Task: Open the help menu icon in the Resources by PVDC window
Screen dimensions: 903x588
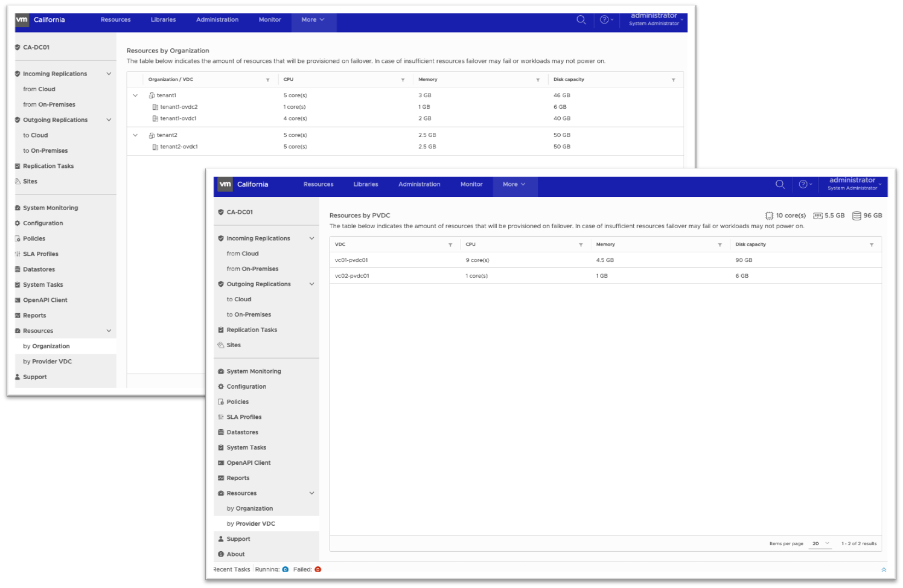Action: tap(805, 184)
